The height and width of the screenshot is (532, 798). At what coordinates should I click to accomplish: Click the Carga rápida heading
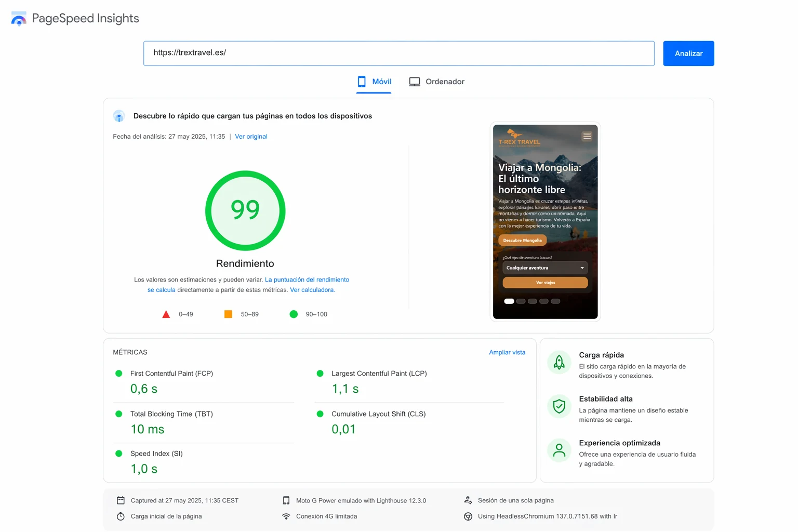pos(602,355)
